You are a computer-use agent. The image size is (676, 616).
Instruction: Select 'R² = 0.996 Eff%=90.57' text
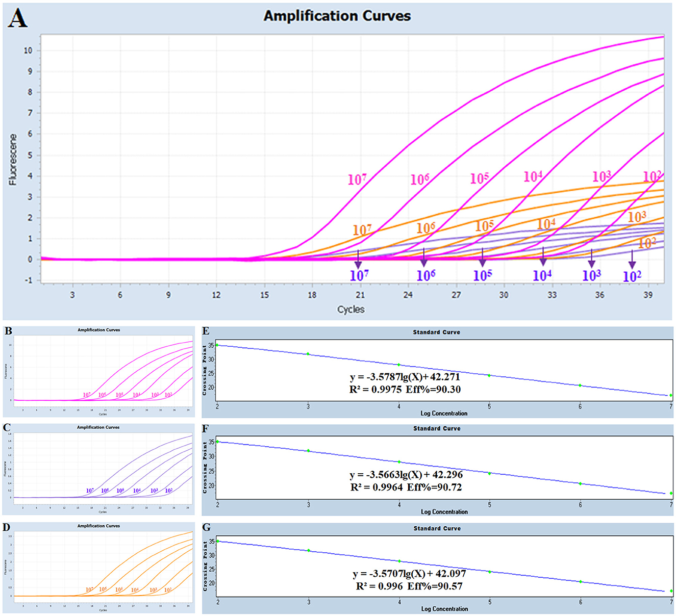[409, 586]
